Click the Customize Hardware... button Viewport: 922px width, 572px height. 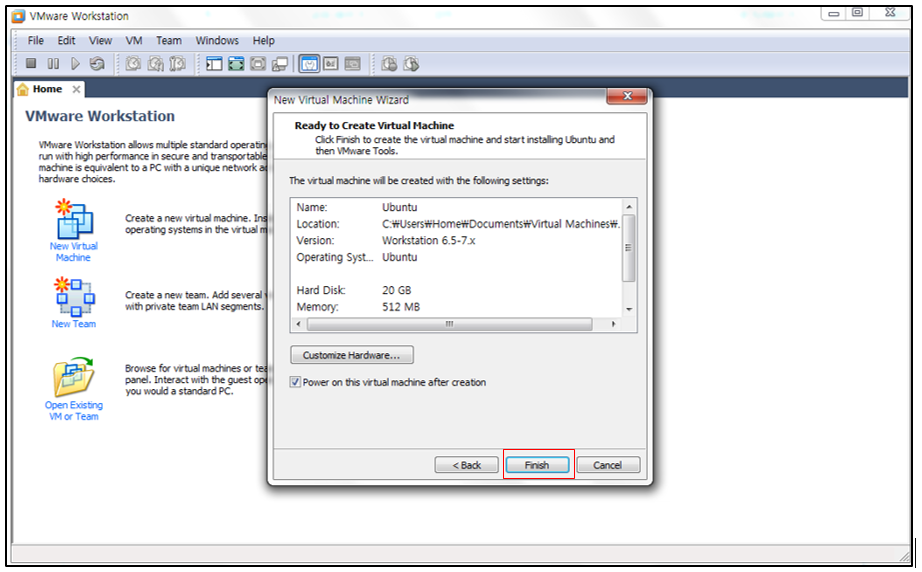coord(351,355)
